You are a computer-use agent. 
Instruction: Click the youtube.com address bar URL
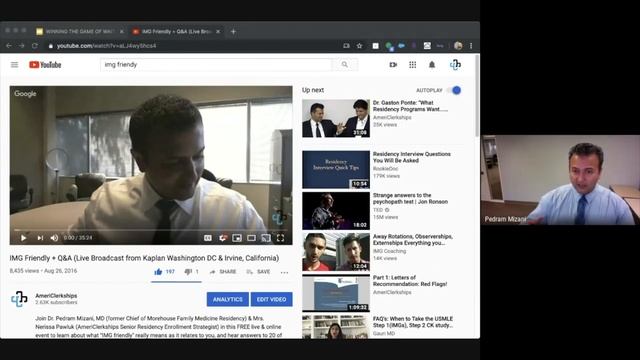pos(107,46)
